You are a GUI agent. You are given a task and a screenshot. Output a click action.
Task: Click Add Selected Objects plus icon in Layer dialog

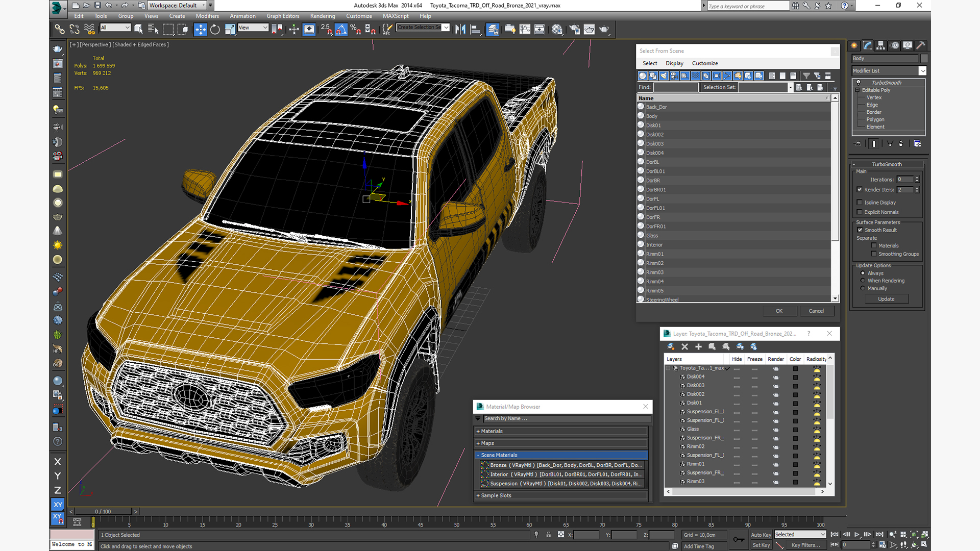coord(698,346)
